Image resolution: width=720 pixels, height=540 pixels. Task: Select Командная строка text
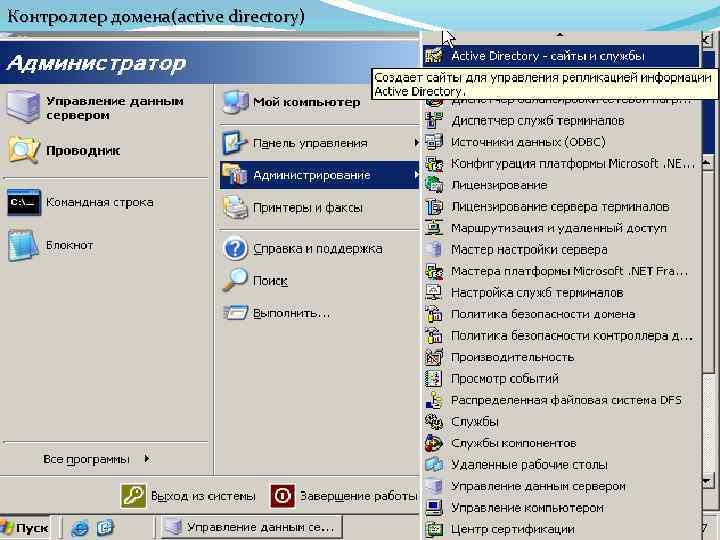(x=100, y=202)
